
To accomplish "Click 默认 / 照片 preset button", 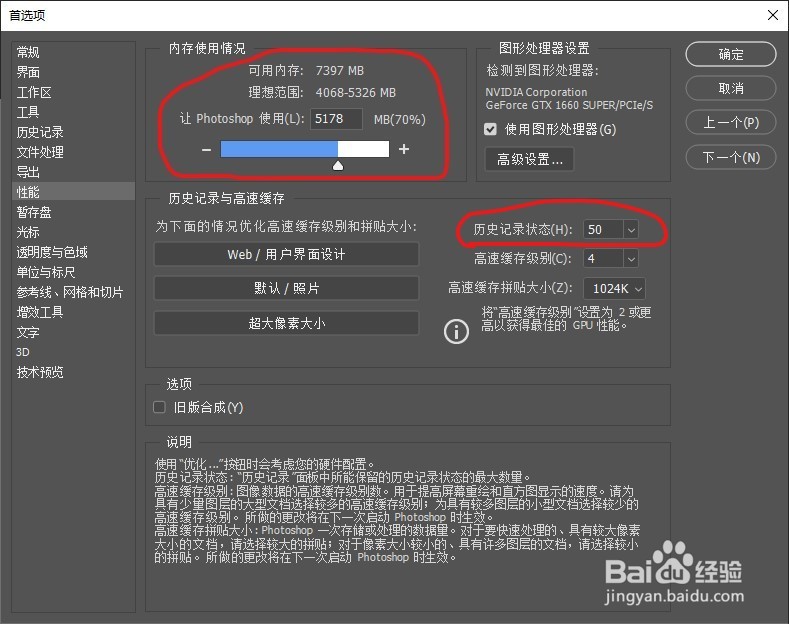I will (x=286, y=288).
